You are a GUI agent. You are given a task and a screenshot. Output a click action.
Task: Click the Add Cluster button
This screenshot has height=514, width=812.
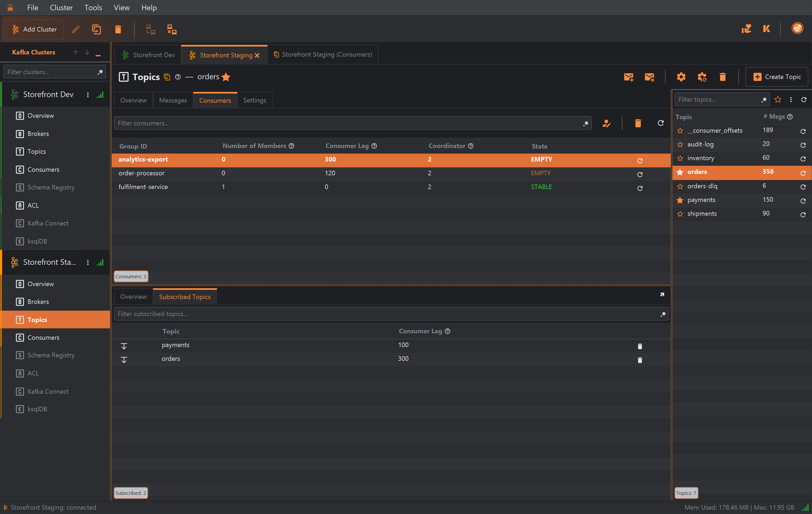pos(34,29)
